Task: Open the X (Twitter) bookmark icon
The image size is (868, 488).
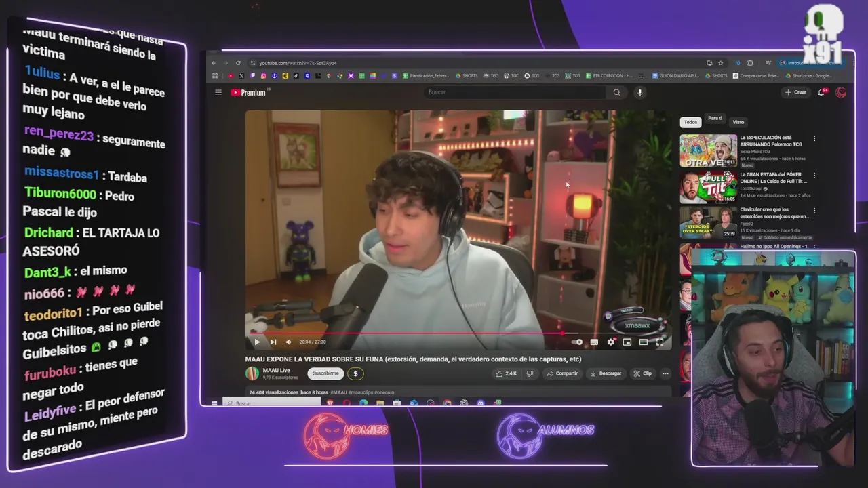Action: [x=241, y=76]
